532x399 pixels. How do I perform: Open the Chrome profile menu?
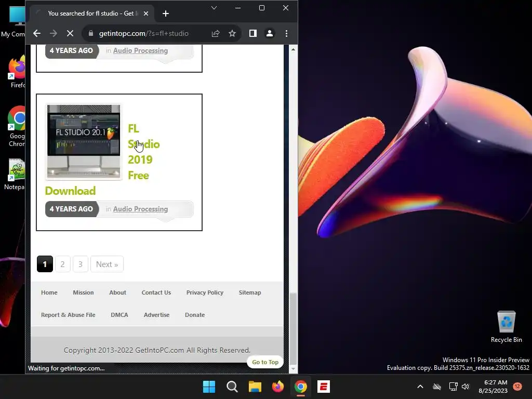270,33
